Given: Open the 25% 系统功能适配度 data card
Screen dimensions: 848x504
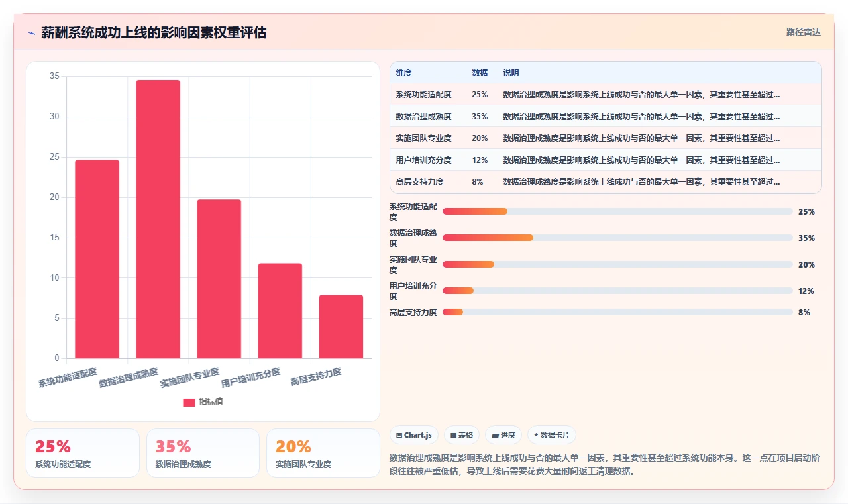Looking at the screenshot, I should point(83,453).
